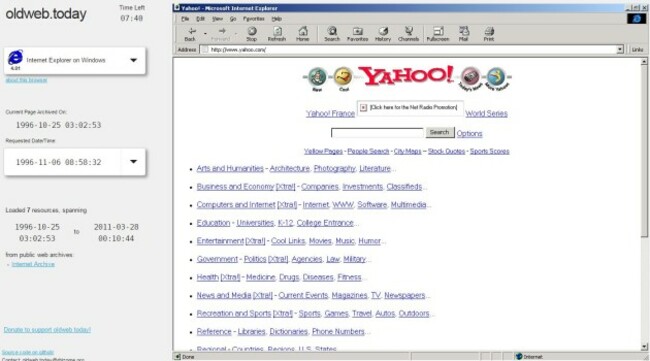Go to Home via toolbar icon
The image size is (650, 361).
click(x=303, y=34)
